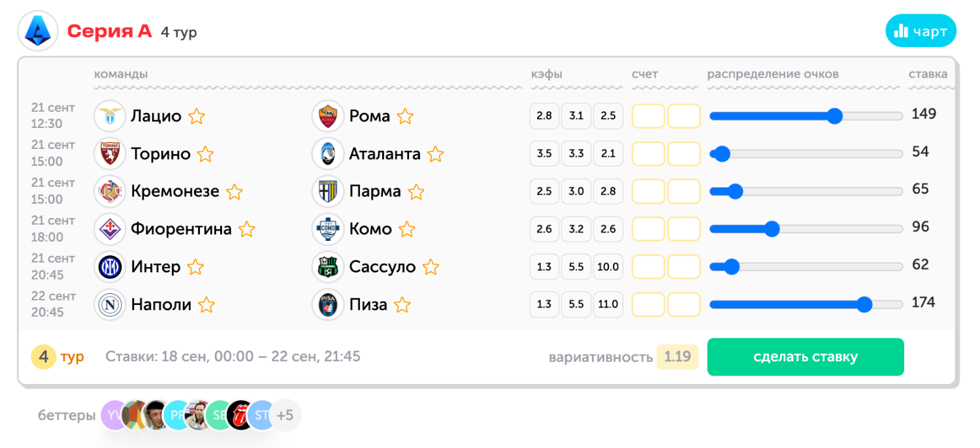980x448 pixels.
Task: Toggle favorite star next to Сассуло
Action: (x=431, y=267)
